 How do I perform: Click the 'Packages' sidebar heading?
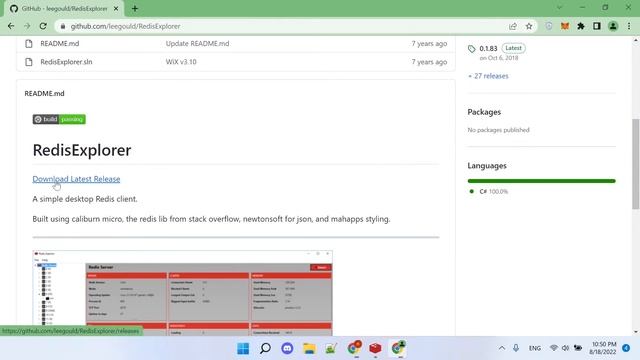point(484,112)
